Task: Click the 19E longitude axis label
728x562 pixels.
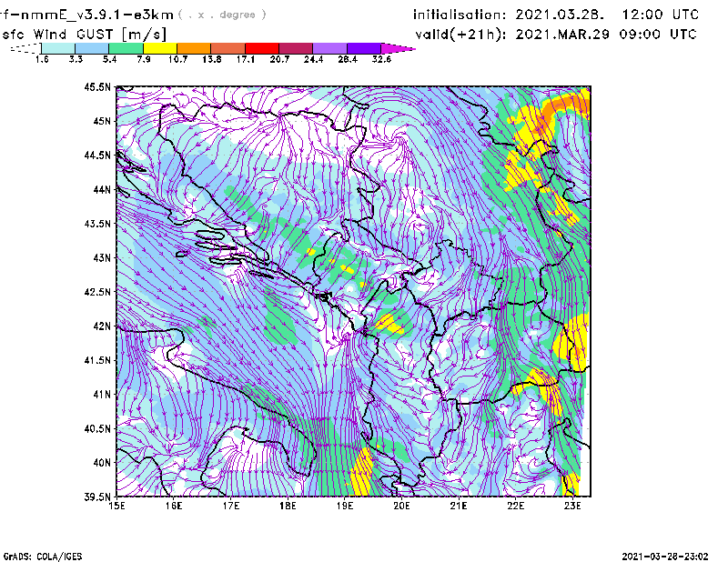Action: pos(345,507)
